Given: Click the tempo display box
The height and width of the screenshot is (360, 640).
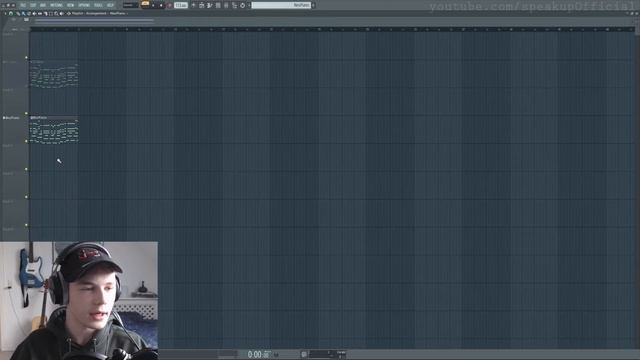Looking at the screenshot, I should coord(181,5).
